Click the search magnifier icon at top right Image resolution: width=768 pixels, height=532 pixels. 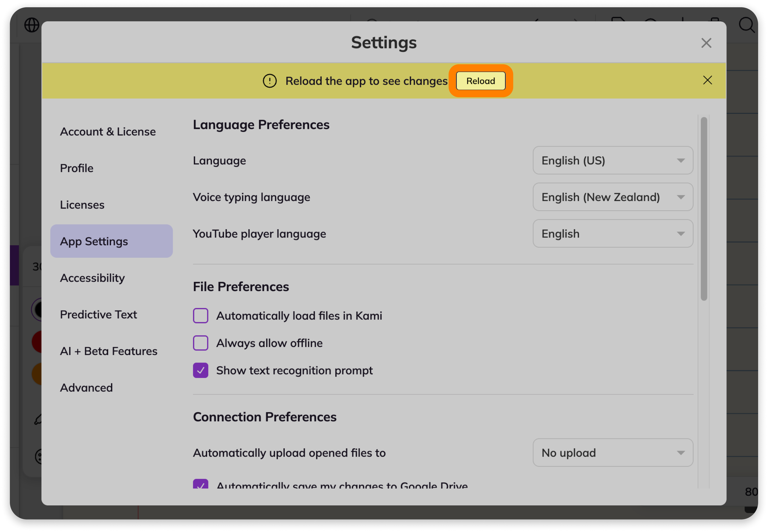(747, 25)
